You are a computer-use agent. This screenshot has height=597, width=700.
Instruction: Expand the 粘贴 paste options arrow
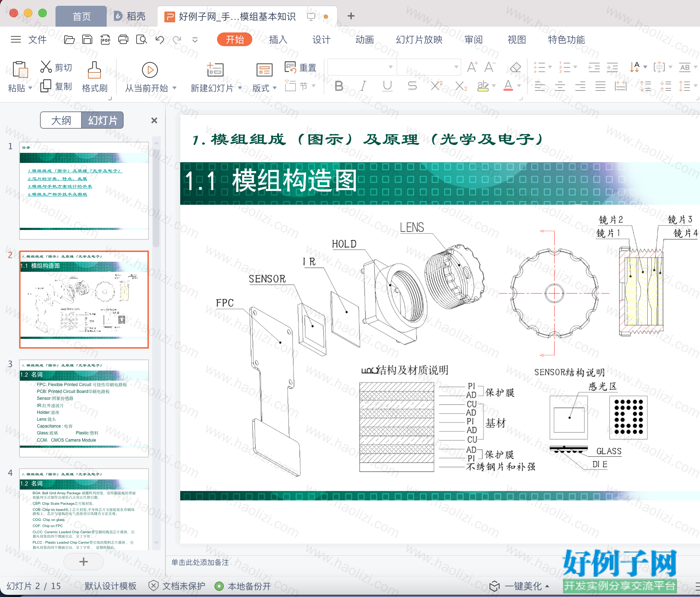(31, 88)
